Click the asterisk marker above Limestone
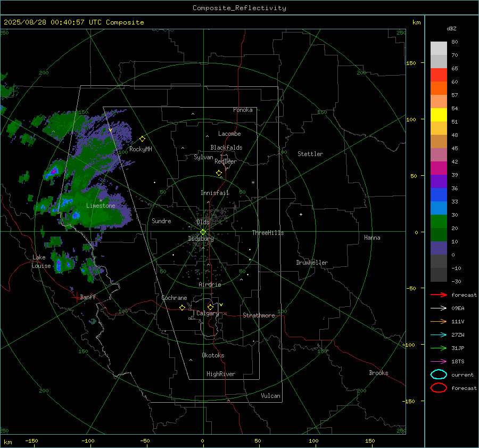 pos(101,201)
